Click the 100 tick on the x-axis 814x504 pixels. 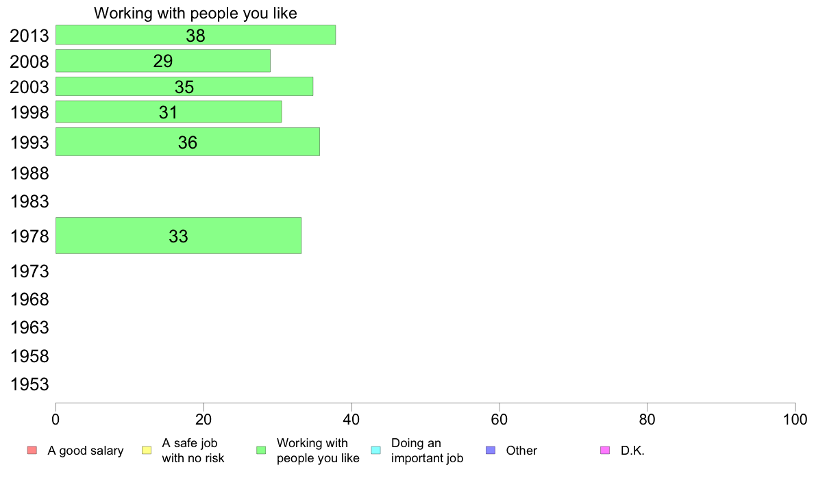(795, 419)
